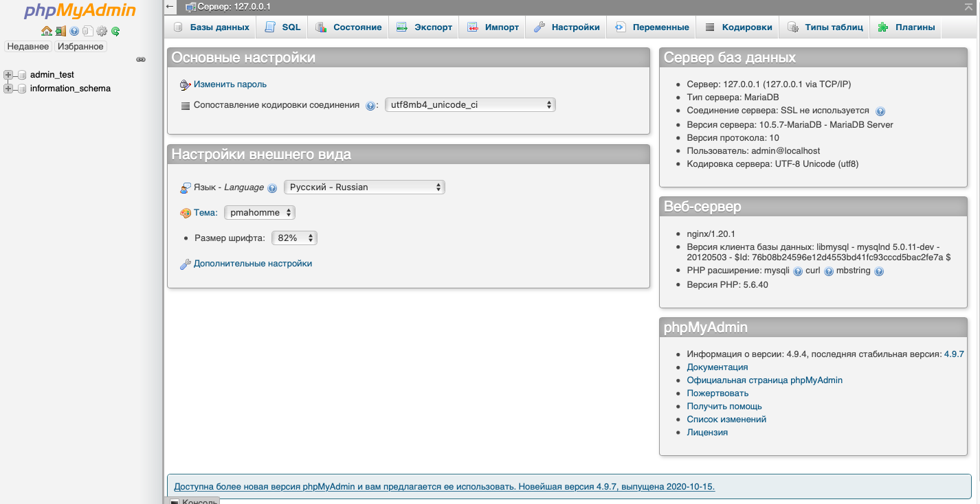Go to phpMyAdmin home via house icon

(x=46, y=31)
